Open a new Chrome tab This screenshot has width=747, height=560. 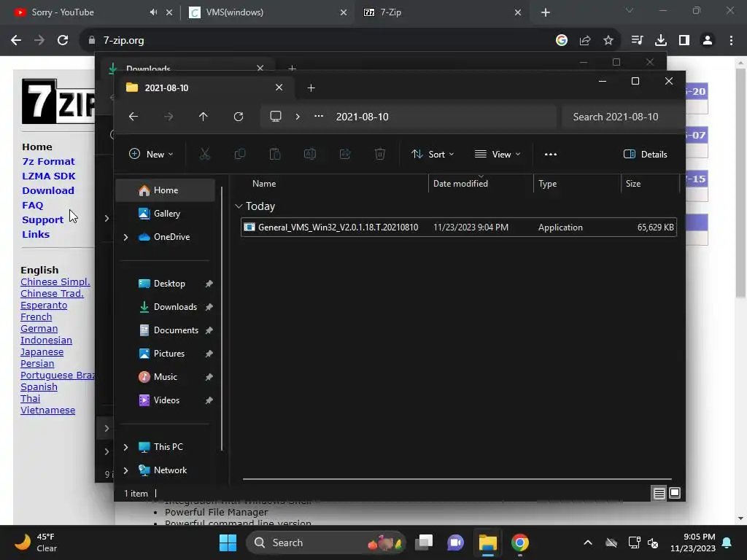click(x=546, y=12)
